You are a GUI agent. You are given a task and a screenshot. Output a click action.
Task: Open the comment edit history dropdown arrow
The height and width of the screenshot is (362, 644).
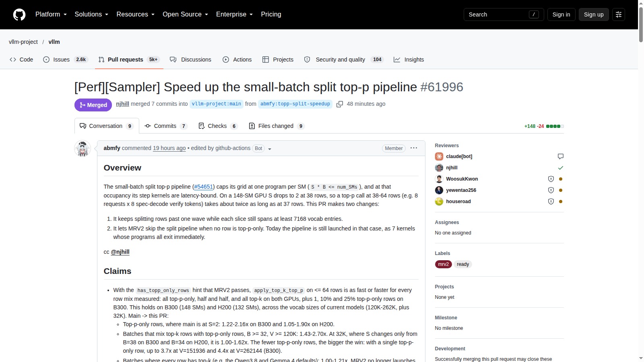270,149
